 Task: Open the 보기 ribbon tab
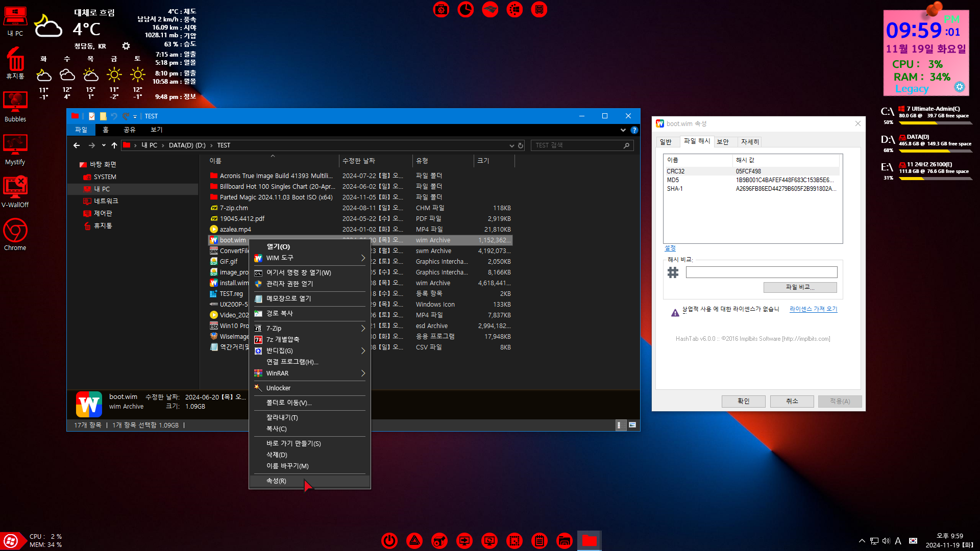tap(157, 130)
